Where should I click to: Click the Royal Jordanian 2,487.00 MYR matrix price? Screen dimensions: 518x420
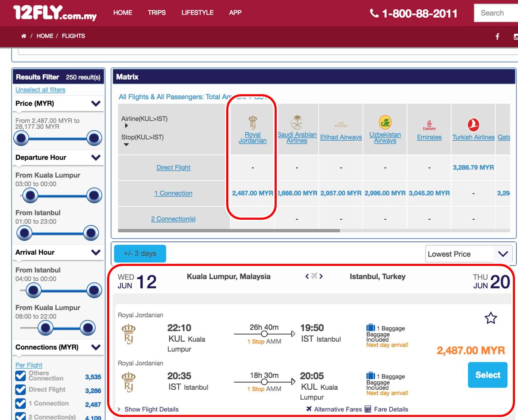[253, 193]
